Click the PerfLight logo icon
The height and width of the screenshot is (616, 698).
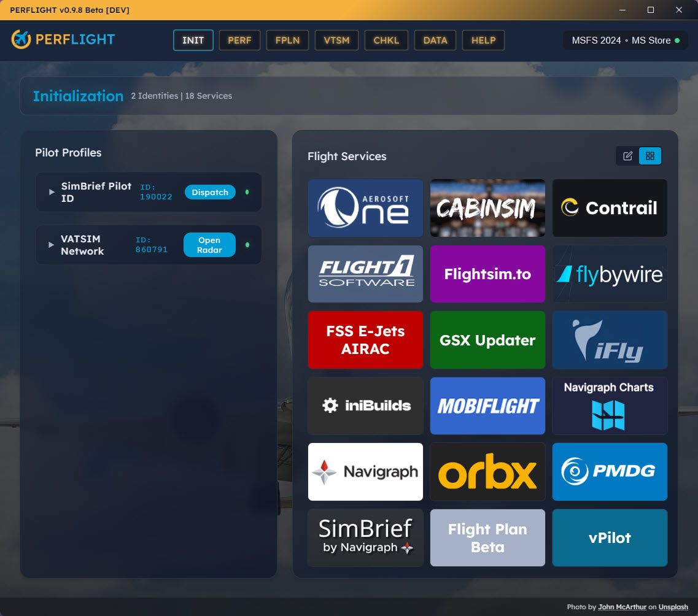(x=21, y=40)
